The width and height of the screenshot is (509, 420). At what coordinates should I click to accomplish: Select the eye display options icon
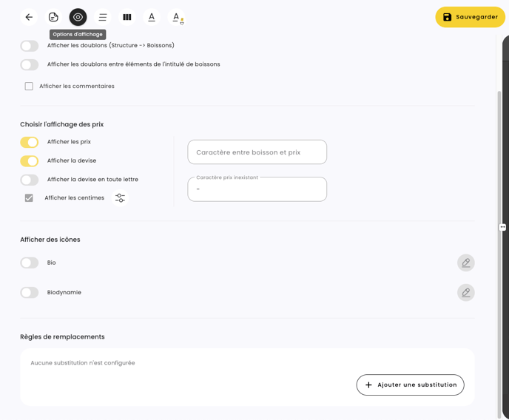[x=78, y=17]
